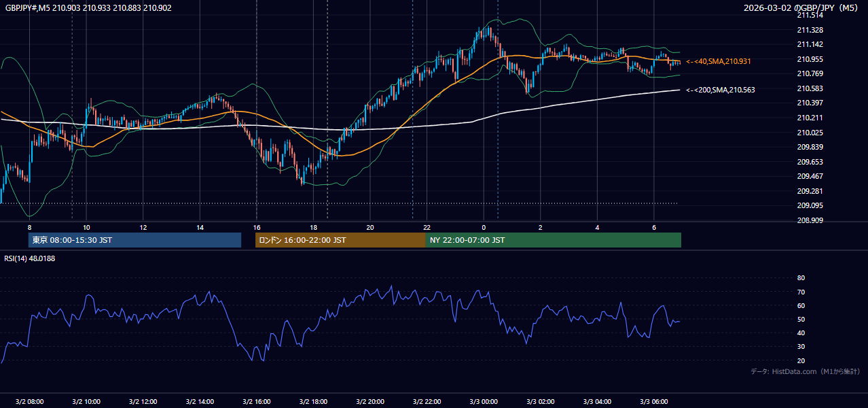Click the RSI(14) 48.0188 indicator label
868x408 pixels.
tap(30, 258)
